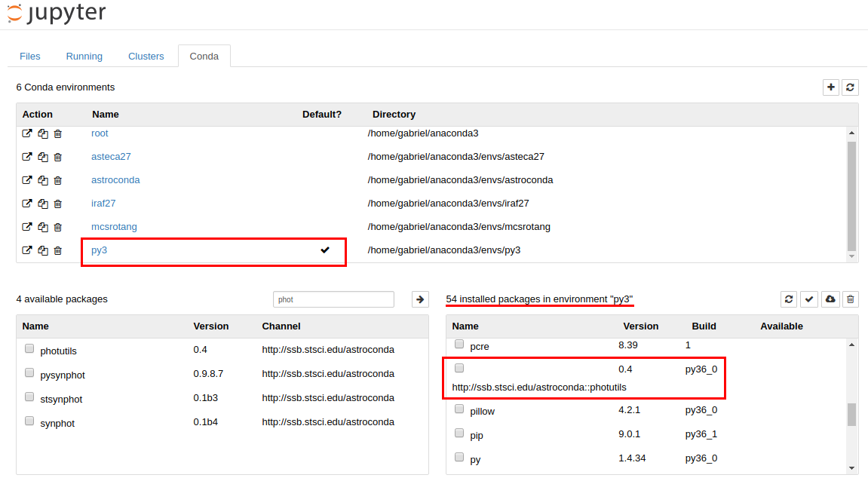Refresh the conda environments list
The width and height of the screenshot is (868, 481).
coord(851,87)
